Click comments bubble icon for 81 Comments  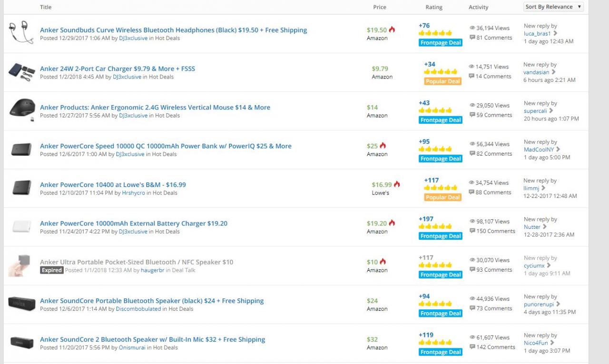pos(472,38)
